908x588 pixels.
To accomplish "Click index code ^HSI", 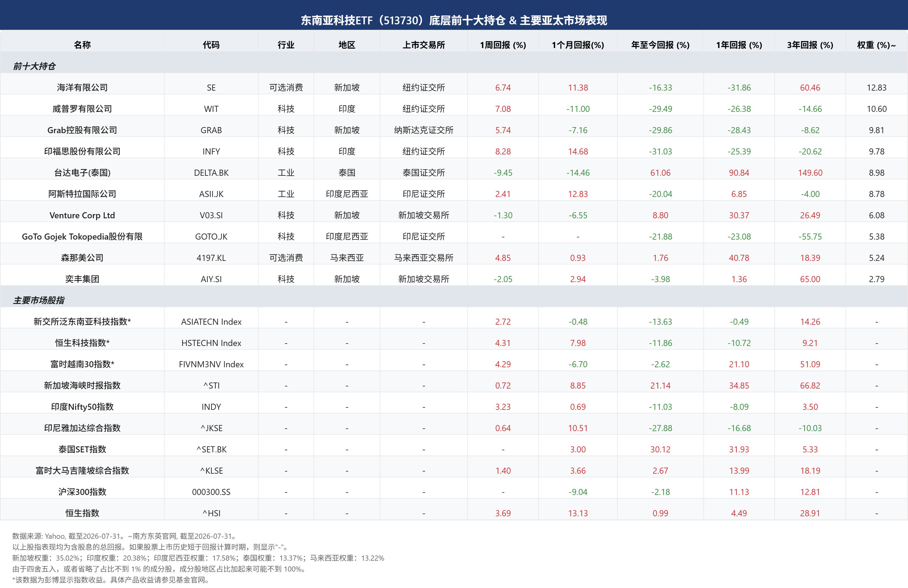I will [x=211, y=514].
